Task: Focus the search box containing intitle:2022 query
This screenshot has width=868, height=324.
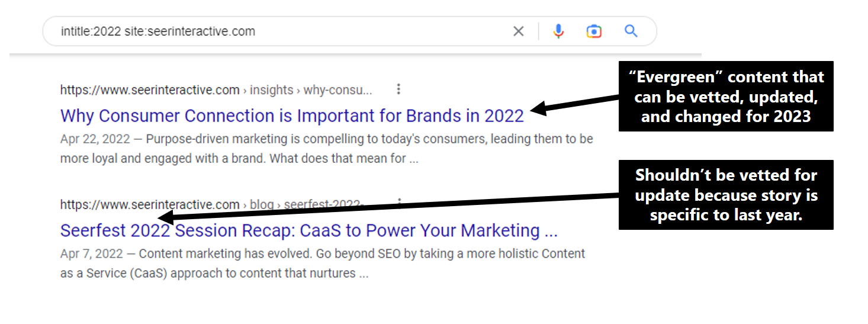Action: tap(266, 31)
